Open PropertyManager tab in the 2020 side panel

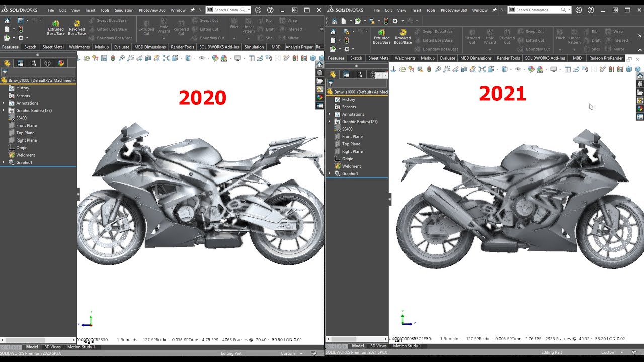pyautogui.click(x=20, y=63)
